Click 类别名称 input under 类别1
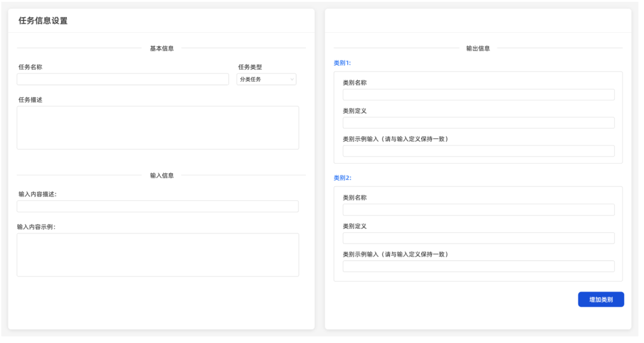644x343 pixels. 478,94
